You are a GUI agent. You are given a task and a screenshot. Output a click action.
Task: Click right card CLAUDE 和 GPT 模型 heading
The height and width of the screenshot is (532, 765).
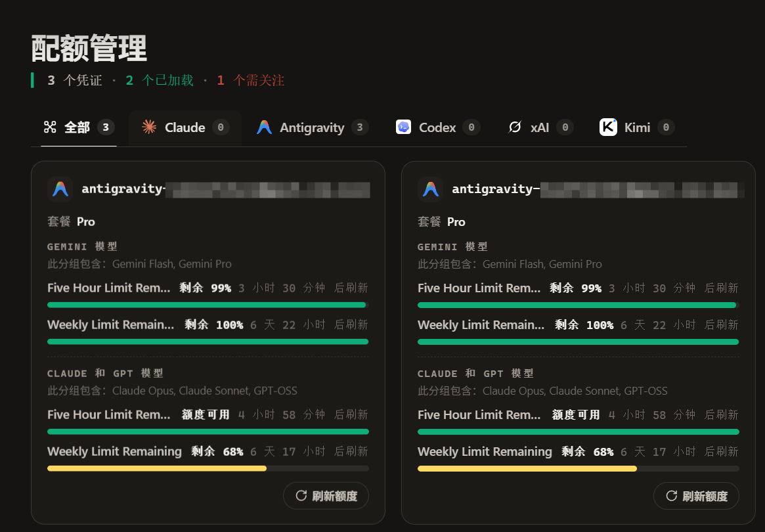[x=475, y=373]
